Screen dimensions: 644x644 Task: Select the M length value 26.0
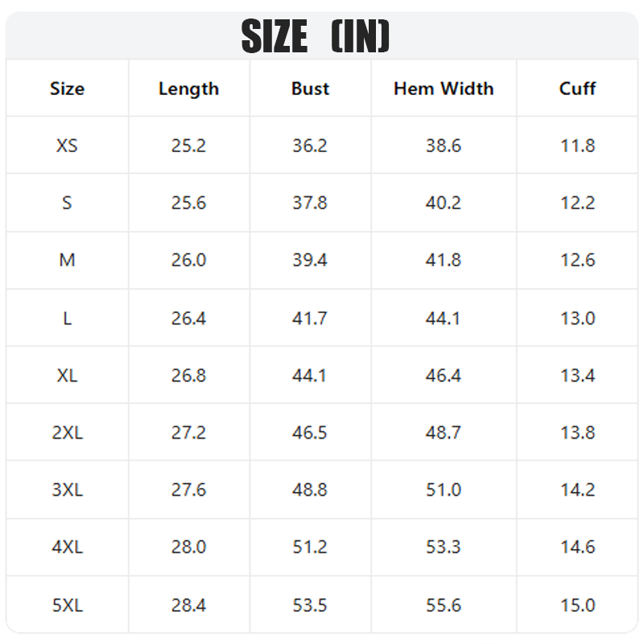coord(188,260)
